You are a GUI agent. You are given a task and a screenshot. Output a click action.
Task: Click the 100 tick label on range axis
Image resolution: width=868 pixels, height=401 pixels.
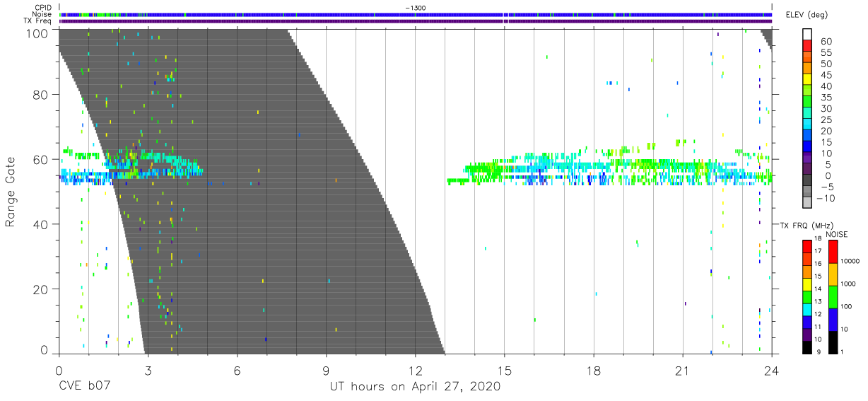pyautogui.click(x=37, y=33)
